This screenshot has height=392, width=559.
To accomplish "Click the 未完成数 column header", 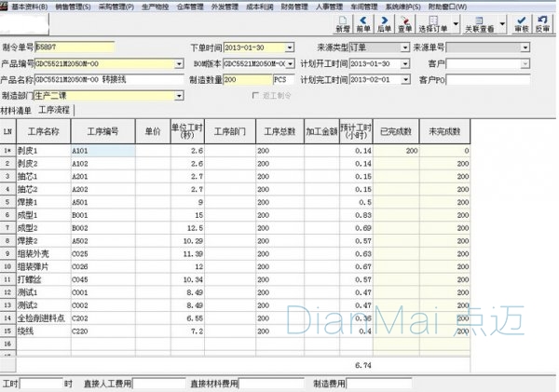I will coord(445,131).
